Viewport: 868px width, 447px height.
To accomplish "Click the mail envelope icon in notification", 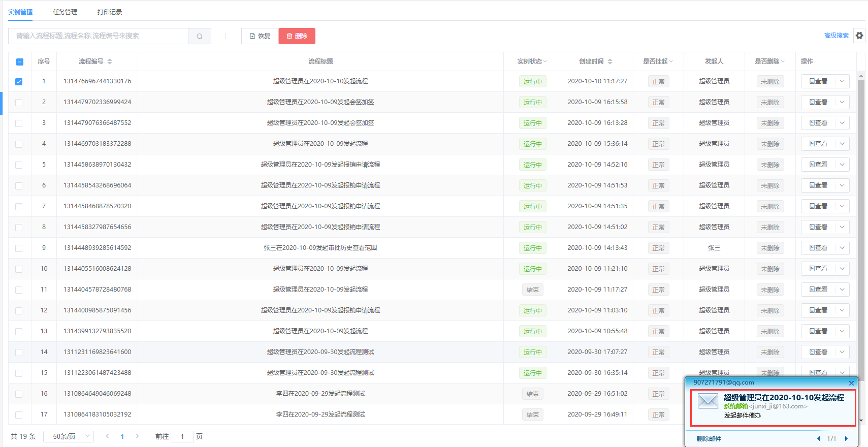I will click(708, 401).
